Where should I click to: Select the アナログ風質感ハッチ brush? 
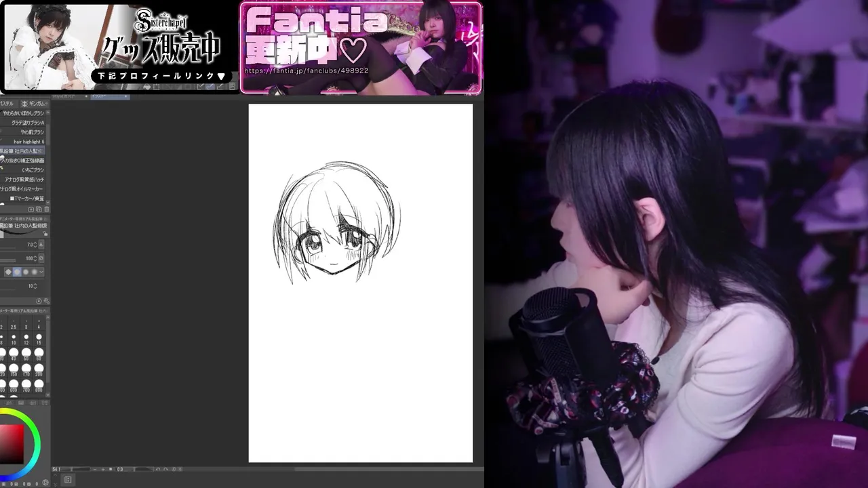click(x=24, y=180)
